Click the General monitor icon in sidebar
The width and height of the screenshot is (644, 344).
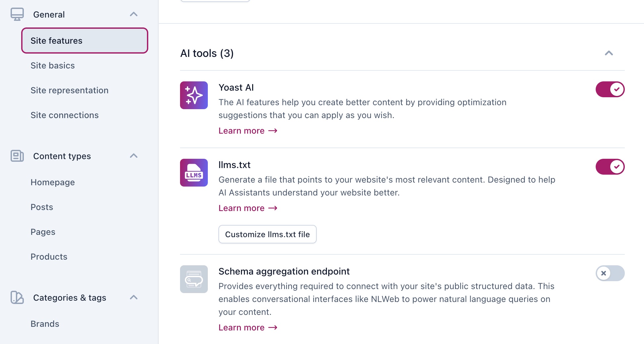coord(17,14)
